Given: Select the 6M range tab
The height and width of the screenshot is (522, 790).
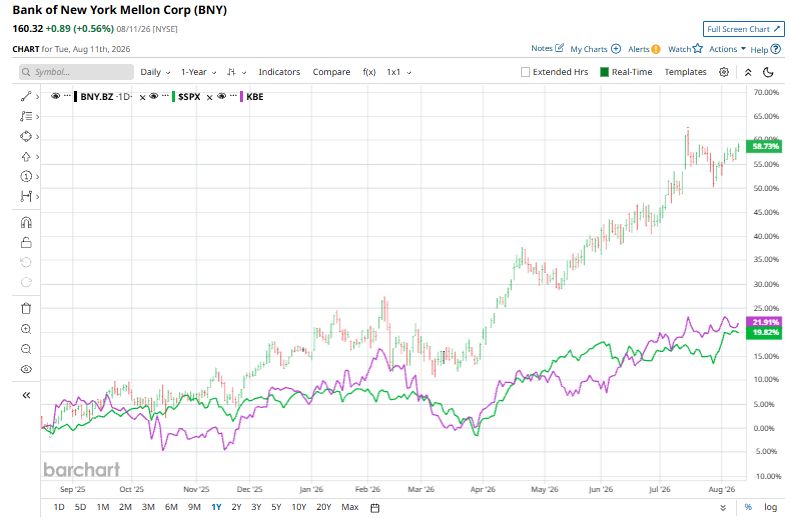Looking at the screenshot, I should point(171,507).
